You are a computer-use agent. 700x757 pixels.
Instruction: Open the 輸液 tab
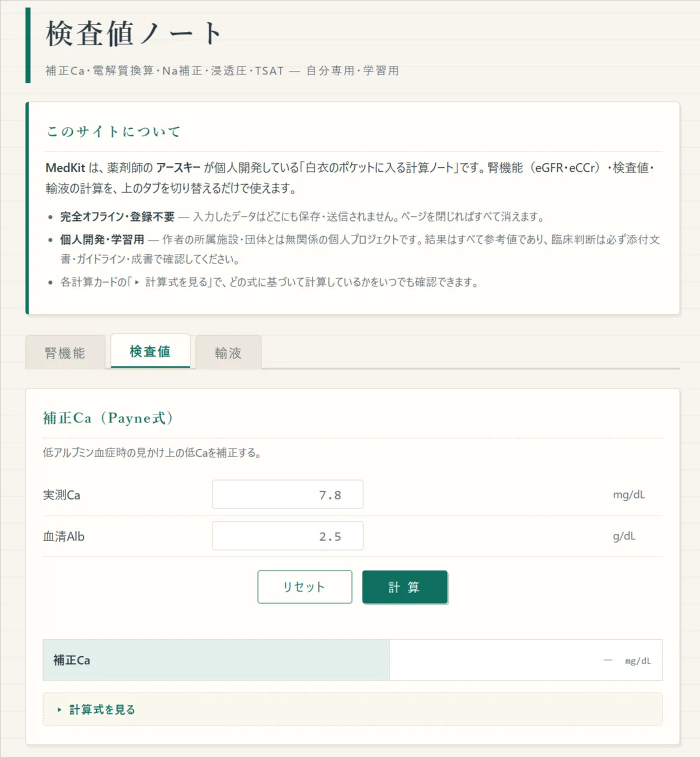(228, 352)
